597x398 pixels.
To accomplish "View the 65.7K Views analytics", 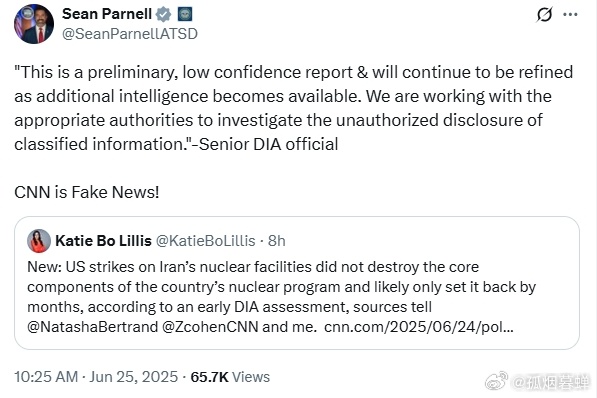I will click(230, 377).
